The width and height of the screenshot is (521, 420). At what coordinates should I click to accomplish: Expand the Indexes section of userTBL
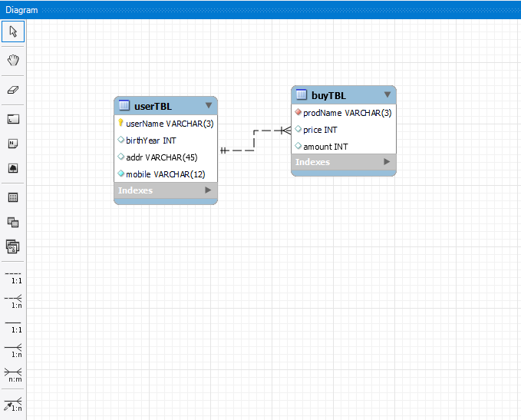pos(209,190)
